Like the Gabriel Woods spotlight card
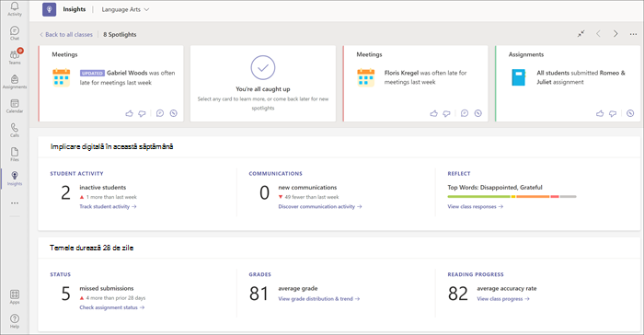This screenshot has height=335, width=644. coord(130,113)
